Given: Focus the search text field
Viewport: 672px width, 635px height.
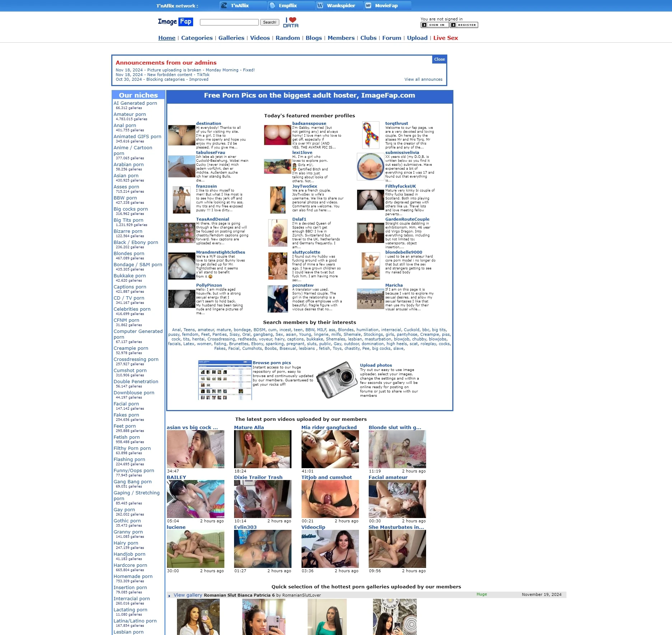Looking at the screenshot, I should [229, 22].
